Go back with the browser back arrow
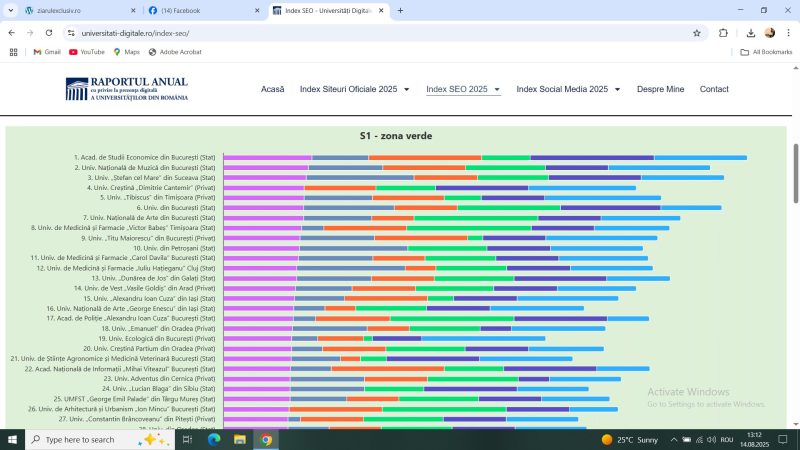 [x=11, y=32]
